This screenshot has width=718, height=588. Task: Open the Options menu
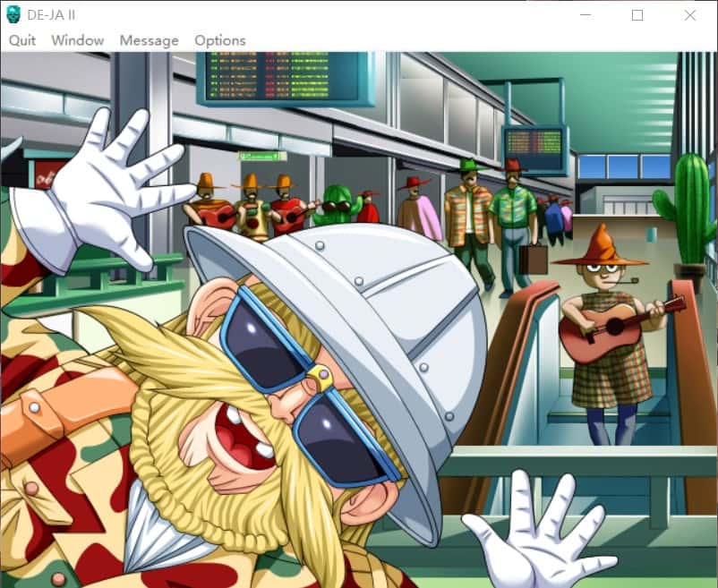pyautogui.click(x=220, y=40)
